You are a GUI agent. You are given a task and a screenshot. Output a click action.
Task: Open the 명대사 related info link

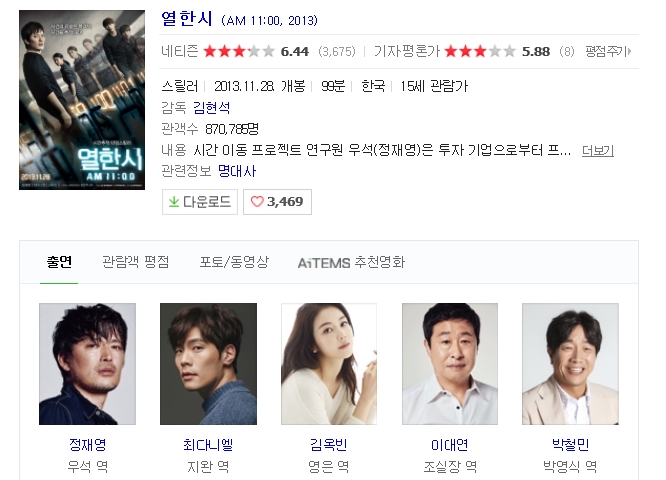[x=237, y=171]
